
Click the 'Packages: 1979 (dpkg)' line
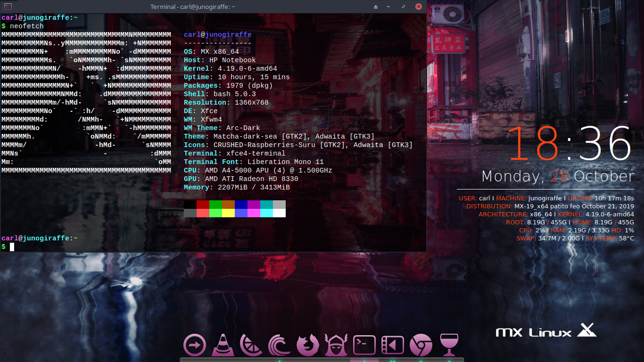228,86
